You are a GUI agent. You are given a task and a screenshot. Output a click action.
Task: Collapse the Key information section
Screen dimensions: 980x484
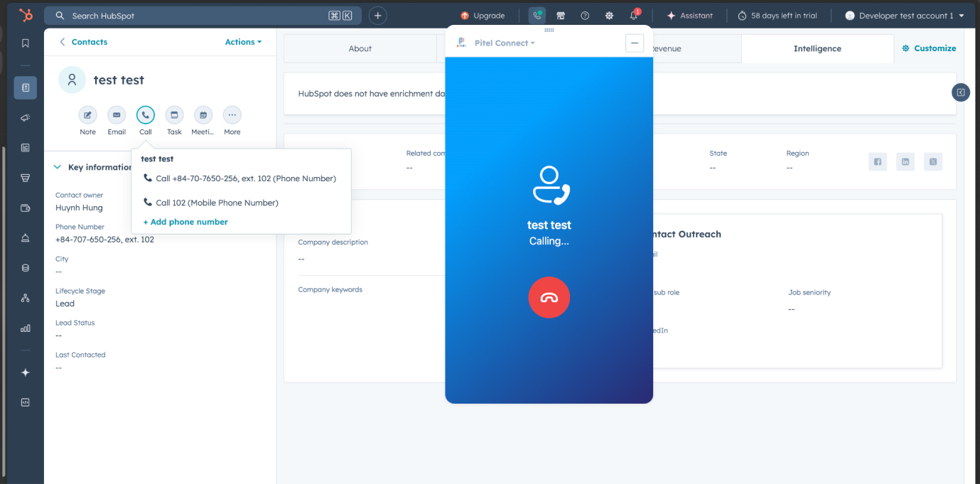58,167
